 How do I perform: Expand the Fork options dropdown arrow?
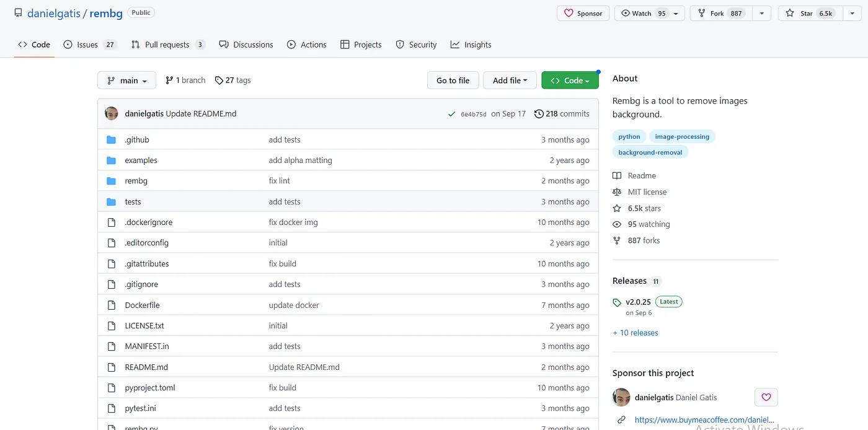point(762,13)
